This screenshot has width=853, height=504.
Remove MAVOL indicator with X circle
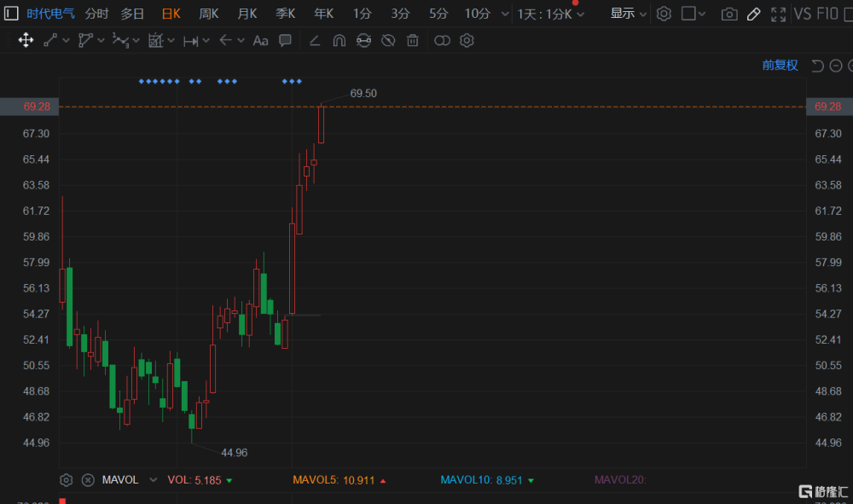click(88, 480)
